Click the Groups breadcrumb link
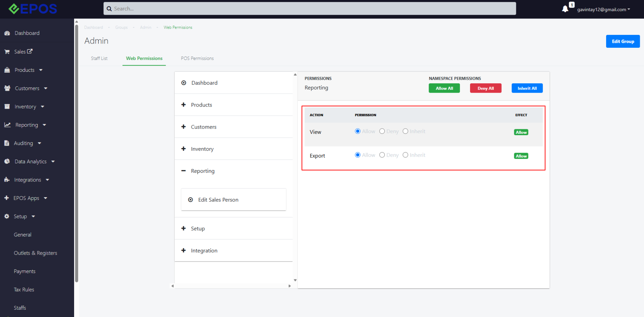This screenshot has width=644, height=317. [x=121, y=28]
